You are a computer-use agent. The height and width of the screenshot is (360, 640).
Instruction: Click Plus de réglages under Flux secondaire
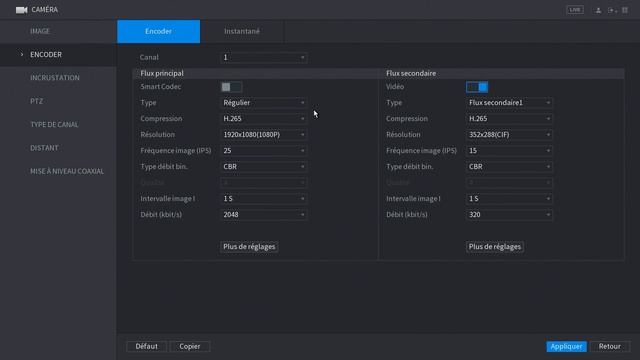pos(495,247)
